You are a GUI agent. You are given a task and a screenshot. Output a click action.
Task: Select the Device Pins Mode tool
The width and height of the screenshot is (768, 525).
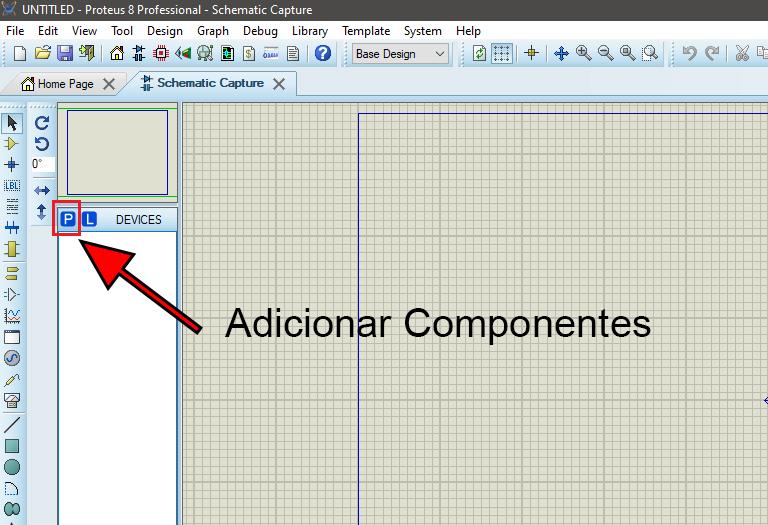click(x=12, y=294)
